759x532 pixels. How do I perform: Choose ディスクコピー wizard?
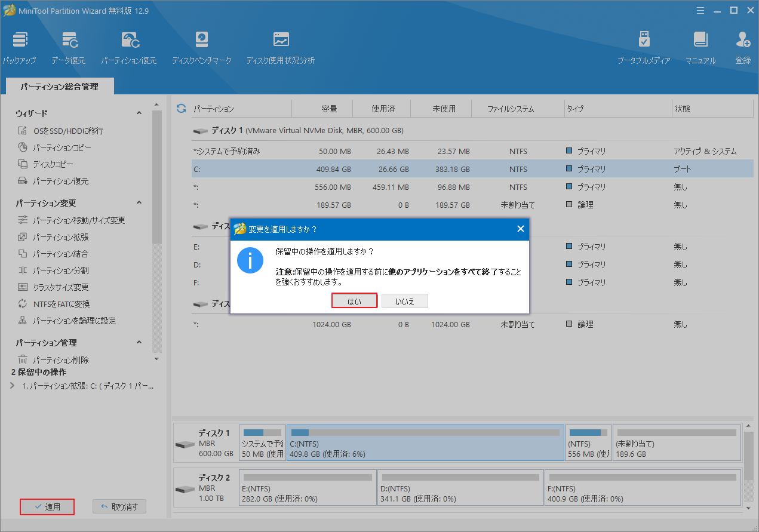point(45,164)
